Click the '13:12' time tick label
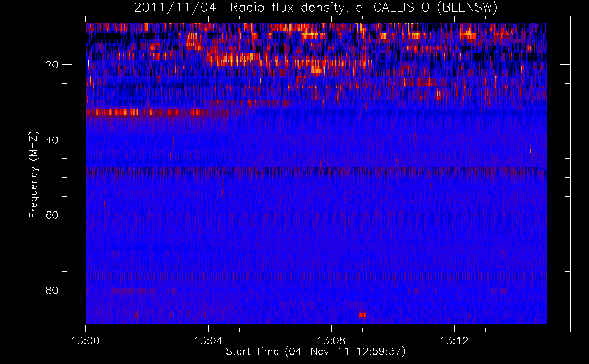The image size is (589, 364). coord(454,341)
